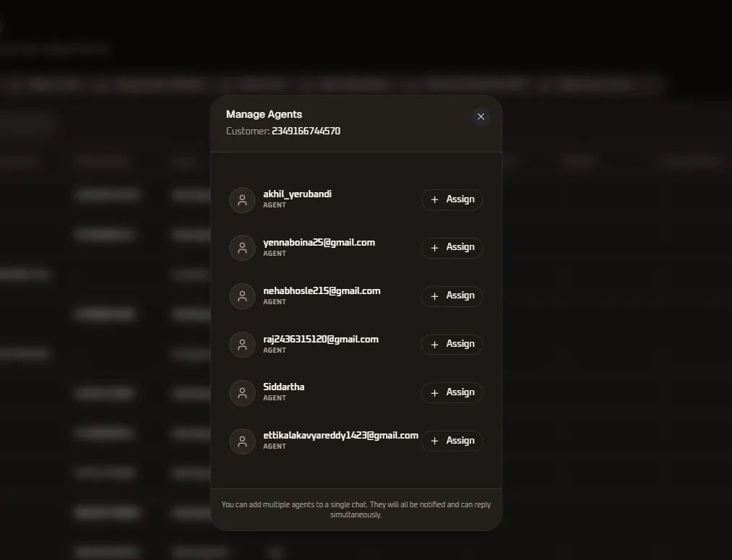732x560 pixels.
Task: Assign agent akhil_yerubandi to the chat
Action: point(452,199)
